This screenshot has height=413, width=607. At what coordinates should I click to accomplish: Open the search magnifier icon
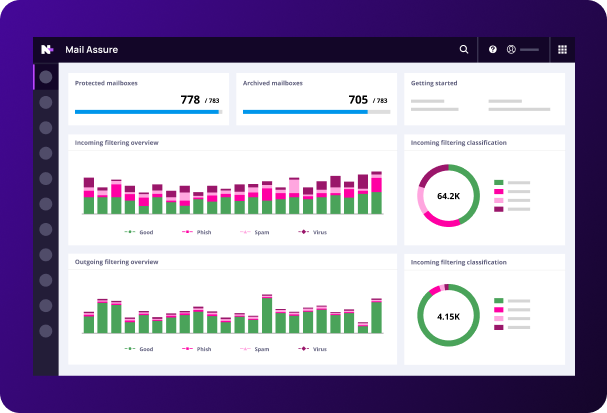(x=464, y=50)
